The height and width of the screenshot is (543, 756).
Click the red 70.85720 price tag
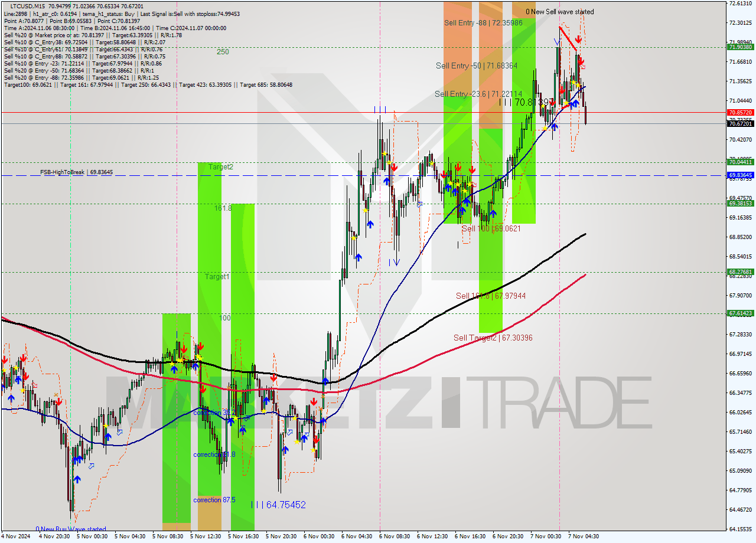pos(741,112)
